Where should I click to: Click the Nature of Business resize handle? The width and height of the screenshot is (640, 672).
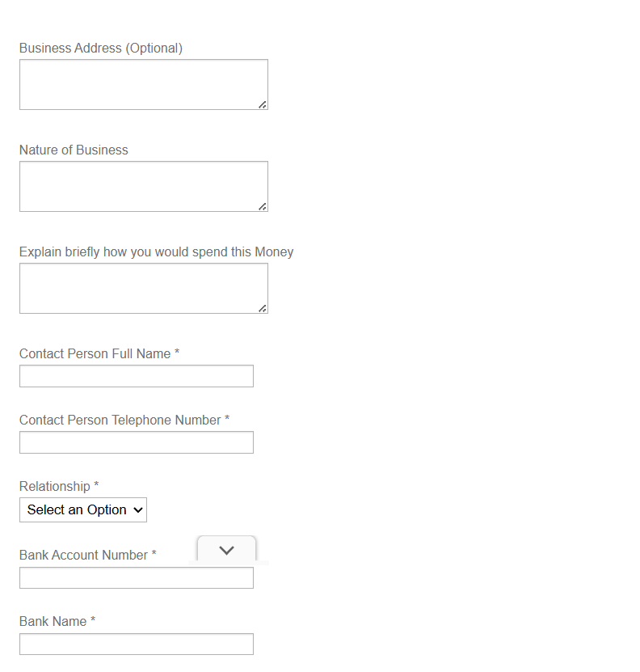click(263, 206)
